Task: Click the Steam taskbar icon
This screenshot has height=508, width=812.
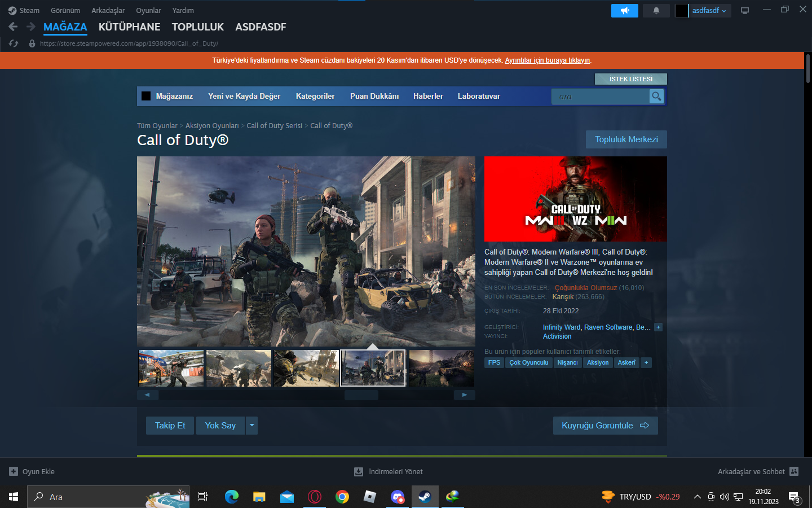Action: tap(425, 497)
